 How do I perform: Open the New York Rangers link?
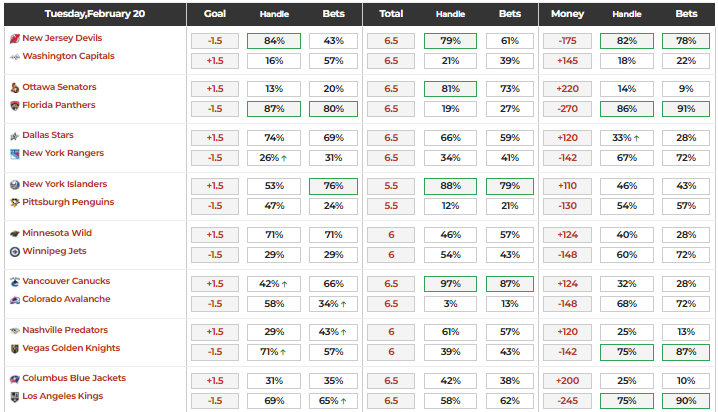tap(65, 153)
